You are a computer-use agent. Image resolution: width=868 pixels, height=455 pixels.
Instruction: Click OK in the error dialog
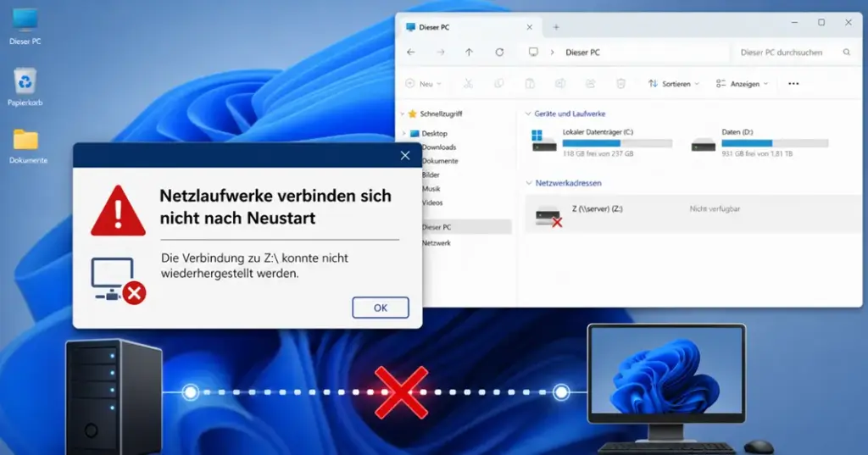point(381,308)
